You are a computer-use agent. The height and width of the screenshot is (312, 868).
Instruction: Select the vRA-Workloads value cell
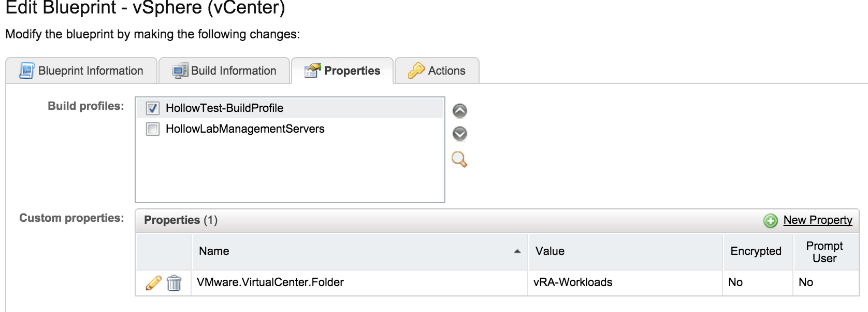tap(573, 282)
